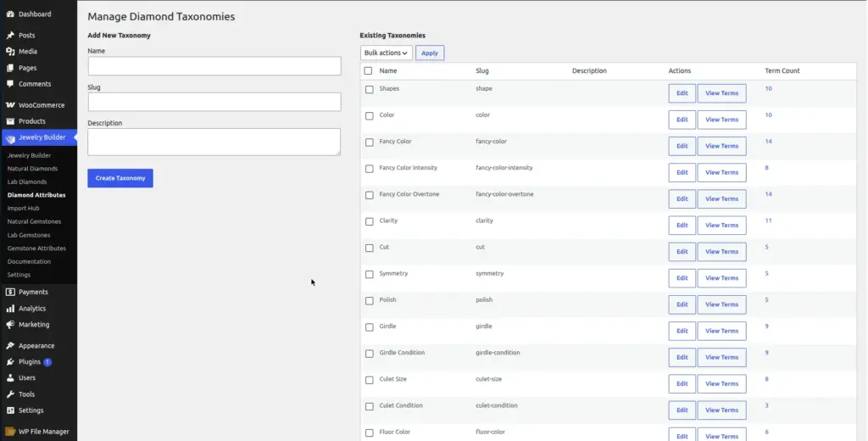Viewport: 868px width, 441px height.
Task: Click the WooCommerce logo icon
Action: point(10,105)
